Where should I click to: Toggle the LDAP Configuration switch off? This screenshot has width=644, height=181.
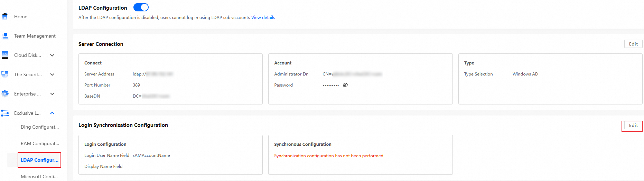tap(141, 7)
